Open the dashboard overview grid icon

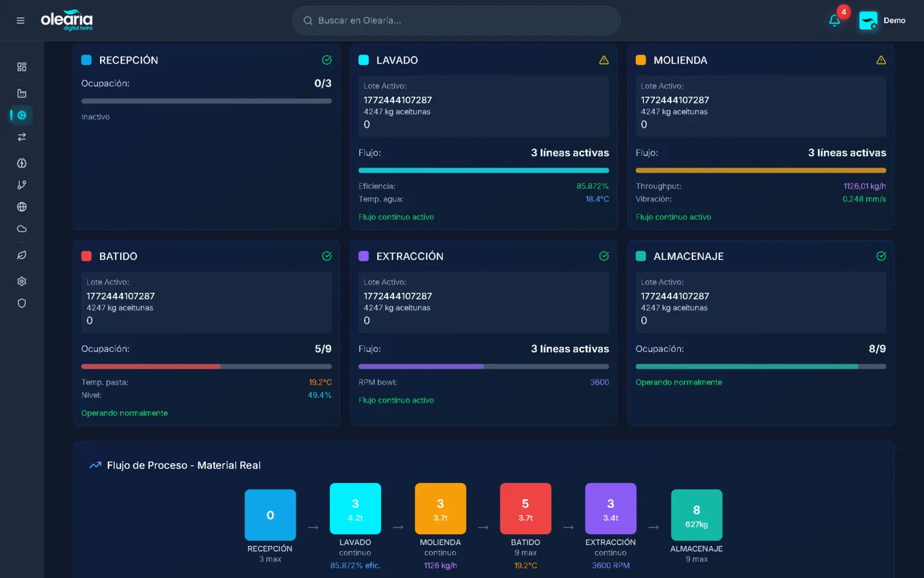[21, 66]
